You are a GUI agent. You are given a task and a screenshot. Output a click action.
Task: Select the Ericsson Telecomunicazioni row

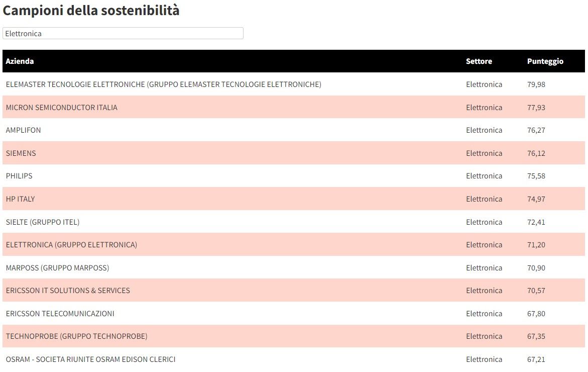60,314
